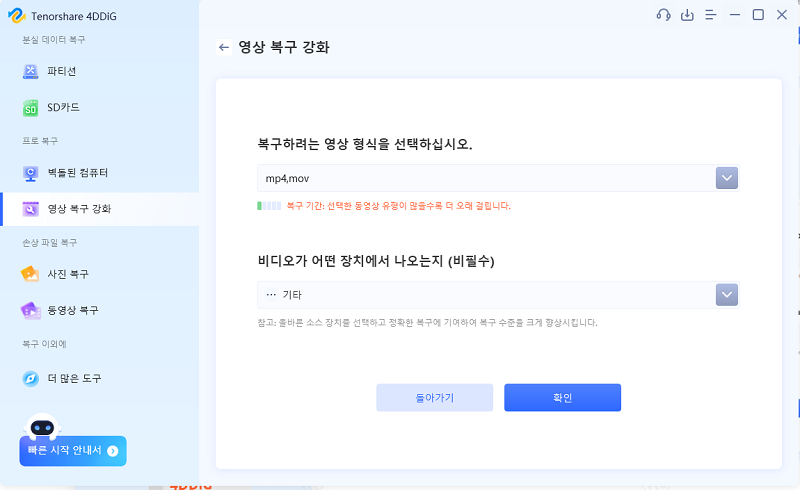Click the headset support icon
This screenshot has width=800, height=490.
(x=663, y=15)
